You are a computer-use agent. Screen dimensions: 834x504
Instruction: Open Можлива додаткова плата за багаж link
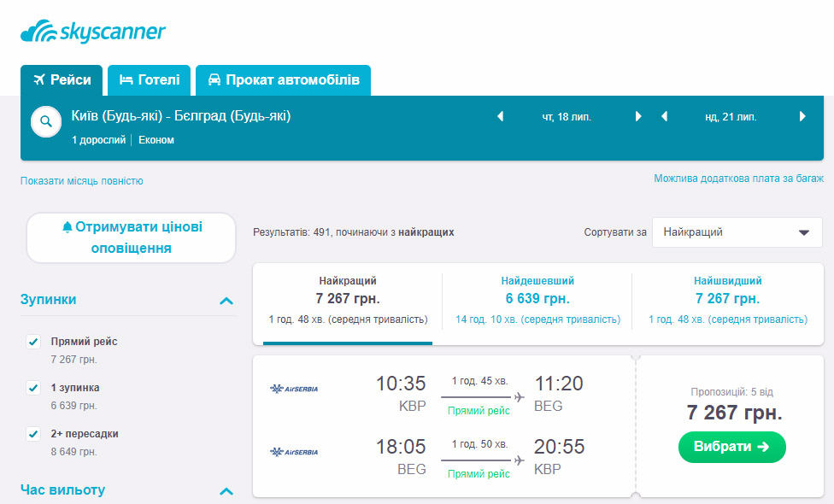pos(739,179)
